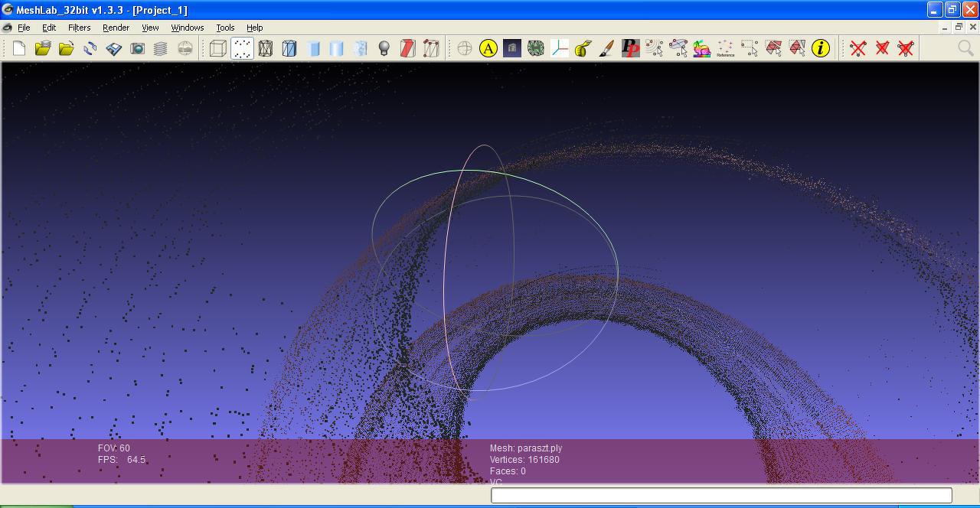Toggle the light bulb lighting
Screen dimensions: 980x508
tap(384, 48)
